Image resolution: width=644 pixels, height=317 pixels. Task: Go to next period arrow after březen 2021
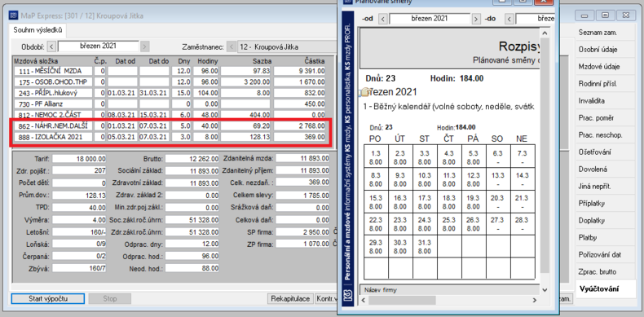click(x=144, y=46)
